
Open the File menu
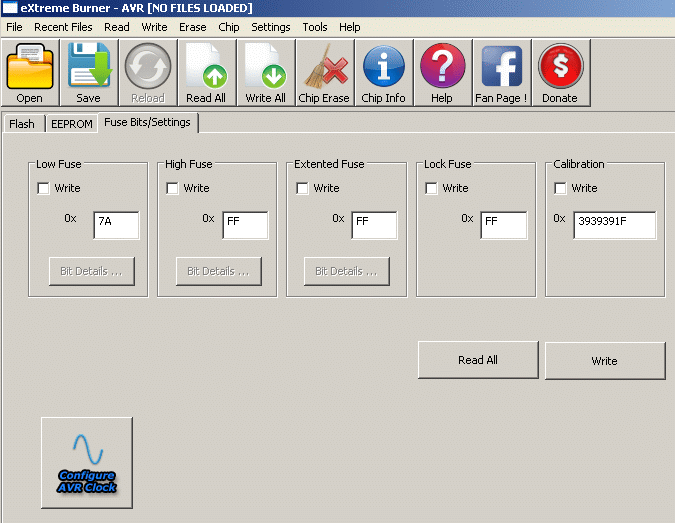(14, 27)
